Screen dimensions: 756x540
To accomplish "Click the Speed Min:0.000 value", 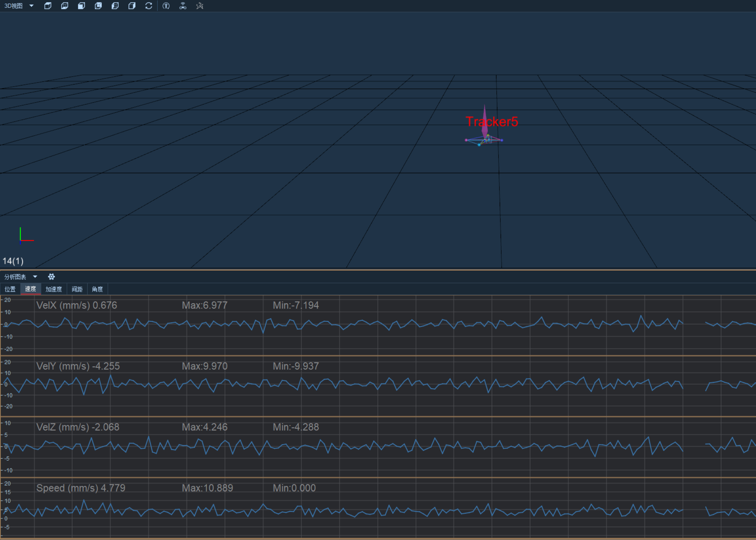I will click(x=294, y=488).
